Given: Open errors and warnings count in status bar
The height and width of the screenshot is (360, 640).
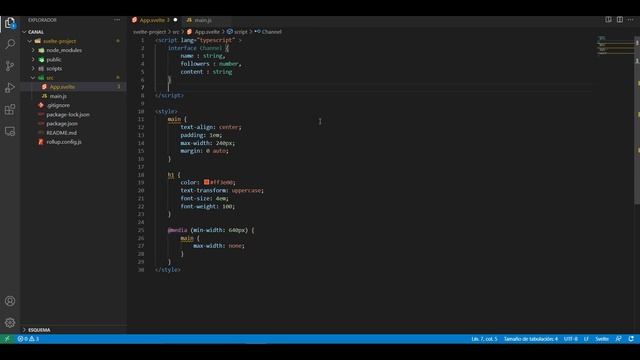Looking at the screenshot, I should (x=28, y=339).
